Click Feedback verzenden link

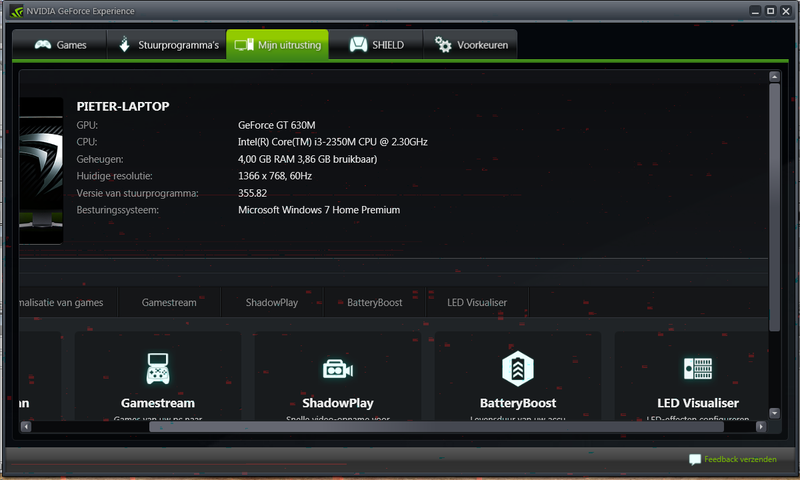740,459
